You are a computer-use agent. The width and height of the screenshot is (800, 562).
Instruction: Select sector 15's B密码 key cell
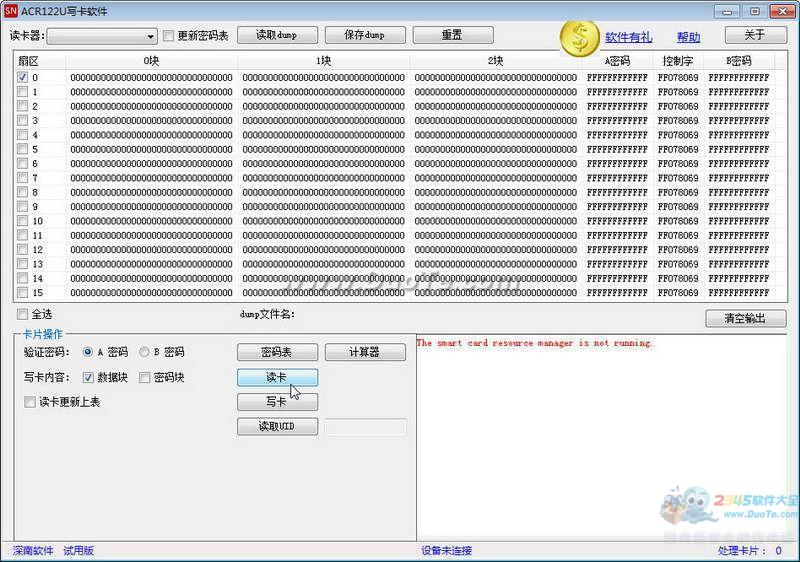739,293
